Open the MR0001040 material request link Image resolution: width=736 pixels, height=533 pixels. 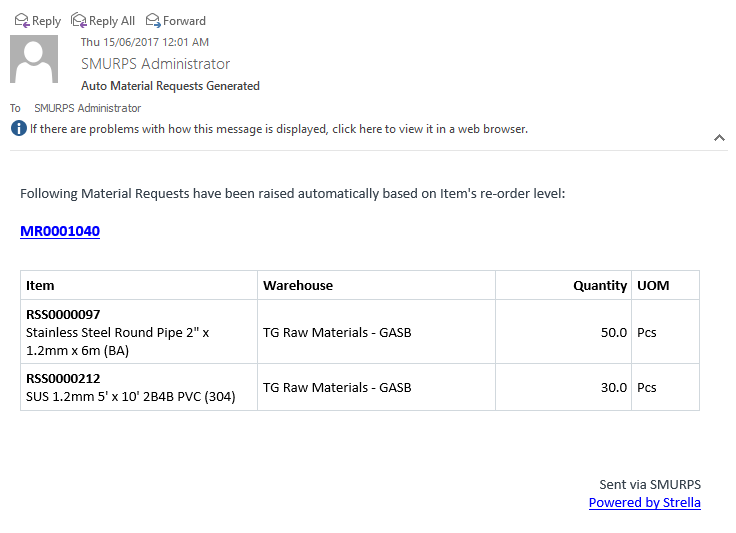(x=60, y=231)
